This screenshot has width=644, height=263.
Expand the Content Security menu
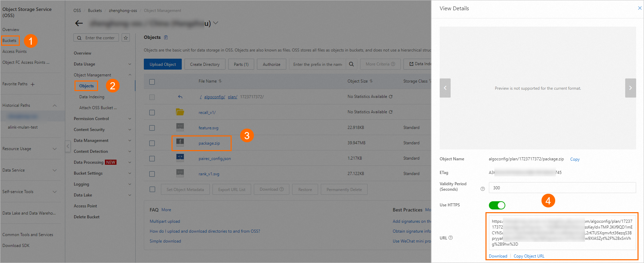coord(129,130)
